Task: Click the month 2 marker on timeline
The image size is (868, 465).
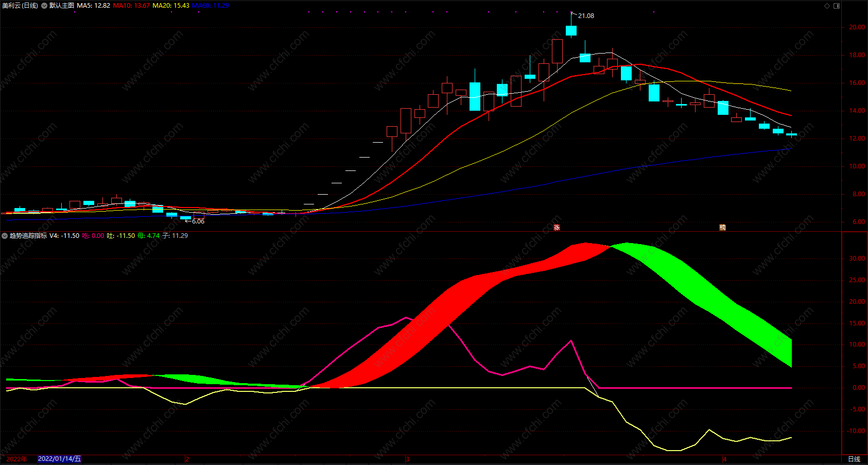Action: [x=187, y=459]
